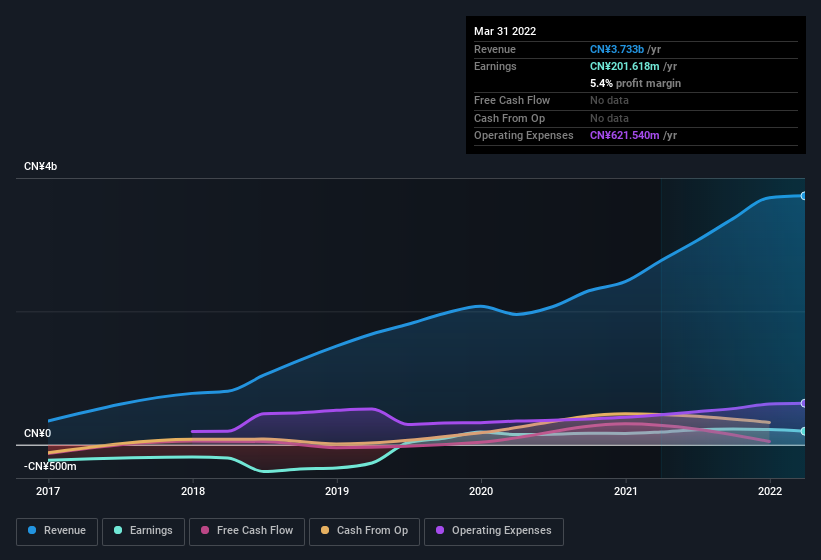Click the Earnings endpoint marker on chart
Screen dimensions: 821x560
point(804,431)
